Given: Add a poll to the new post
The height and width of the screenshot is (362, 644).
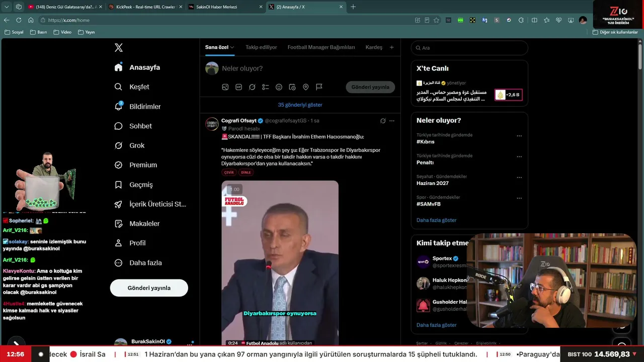Looking at the screenshot, I should pyautogui.click(x=266, y=87).
